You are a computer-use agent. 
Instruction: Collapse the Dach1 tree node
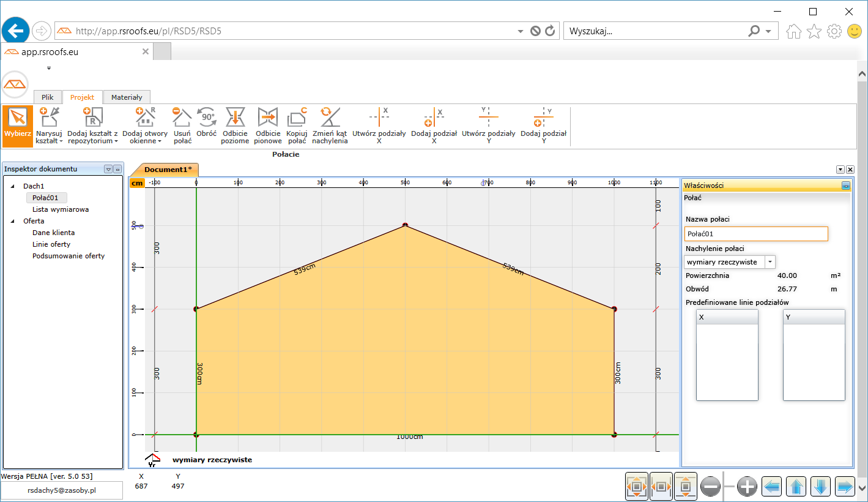click(x=13, y=186)
